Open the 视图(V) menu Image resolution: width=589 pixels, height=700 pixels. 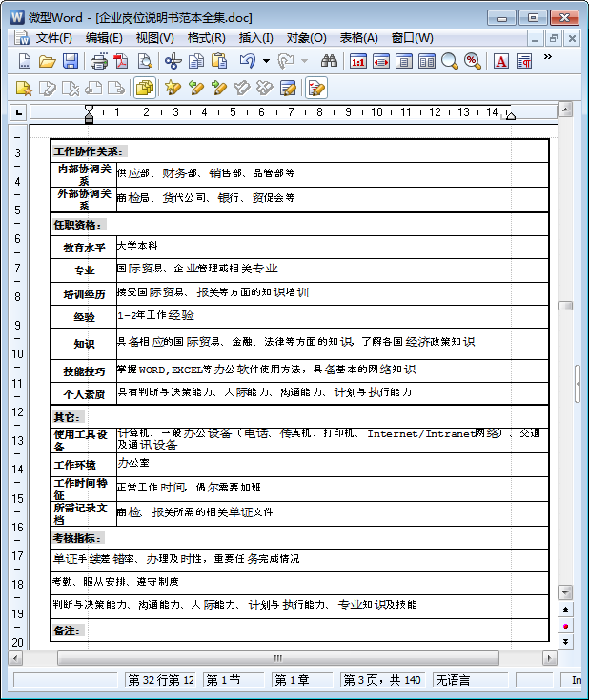point(154,38)
